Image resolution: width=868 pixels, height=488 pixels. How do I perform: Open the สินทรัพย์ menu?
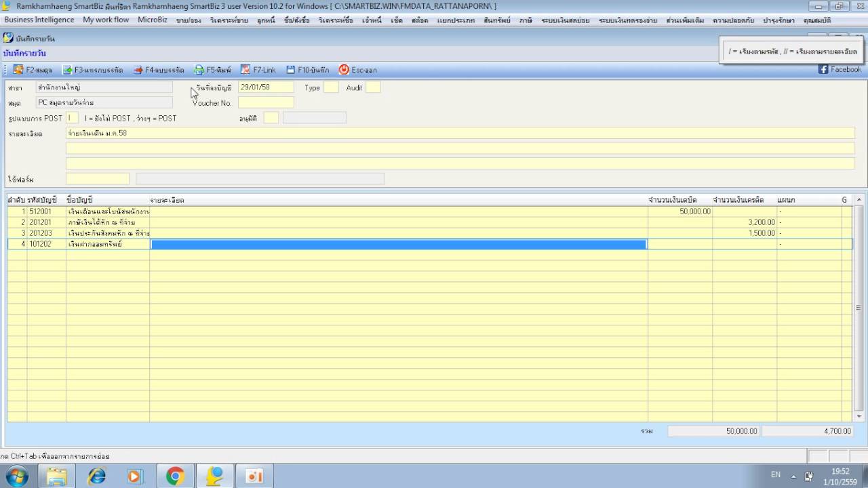(x=497, y=20)
